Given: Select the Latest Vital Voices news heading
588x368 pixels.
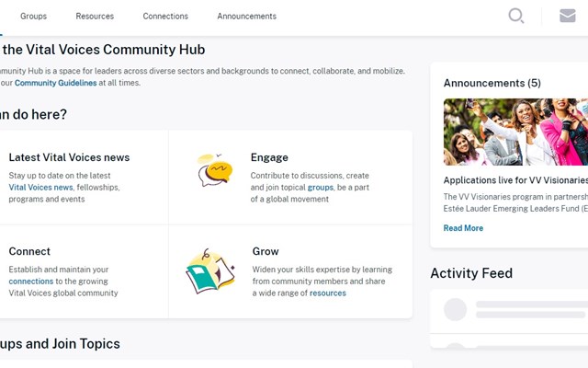Looking at the screenshot, I should 69,157.
